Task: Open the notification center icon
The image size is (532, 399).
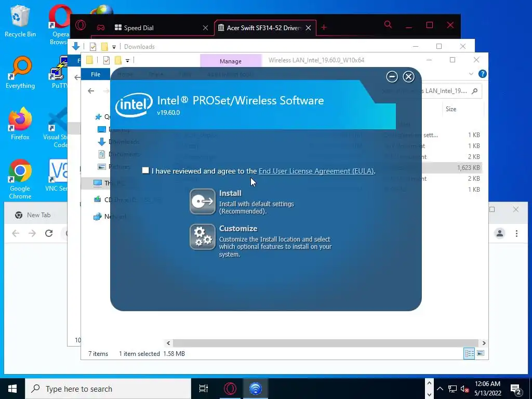Action: pyautogui.click(x=516, y=390)
